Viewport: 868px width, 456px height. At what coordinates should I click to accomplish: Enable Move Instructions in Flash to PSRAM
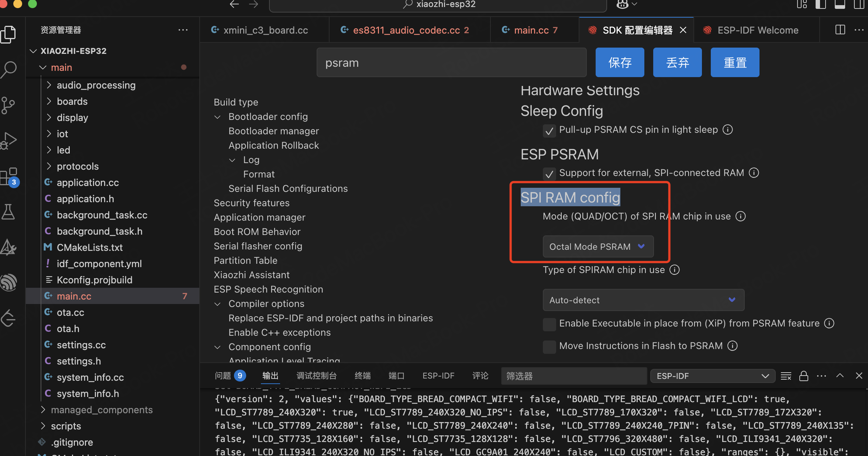pyautogui.click(x=549, y=346)
